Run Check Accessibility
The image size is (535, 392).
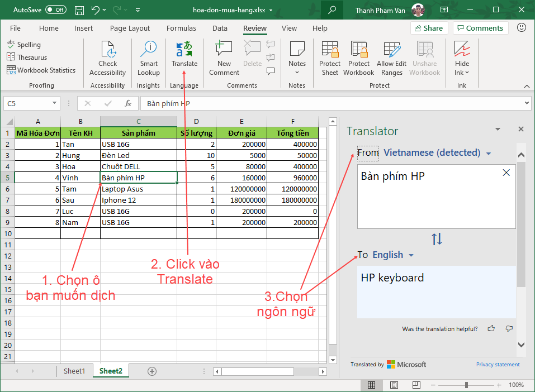coord(107,58)
